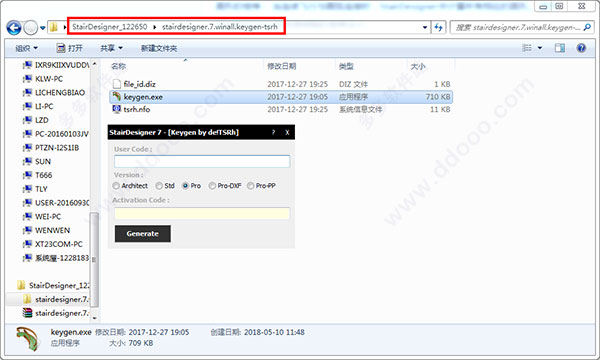This screenshot has height=360, width=600.
Task: Click the USER-2016093 computer icon
Action: (27, 203)
